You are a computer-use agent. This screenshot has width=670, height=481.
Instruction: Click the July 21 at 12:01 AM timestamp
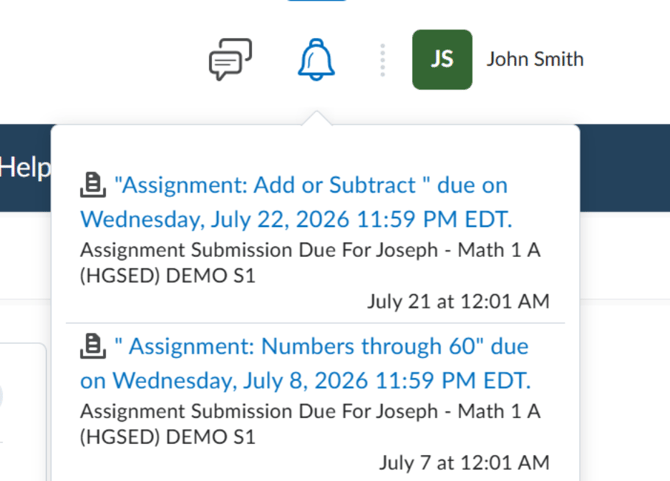pyautogui.click(x=458, y=302)
